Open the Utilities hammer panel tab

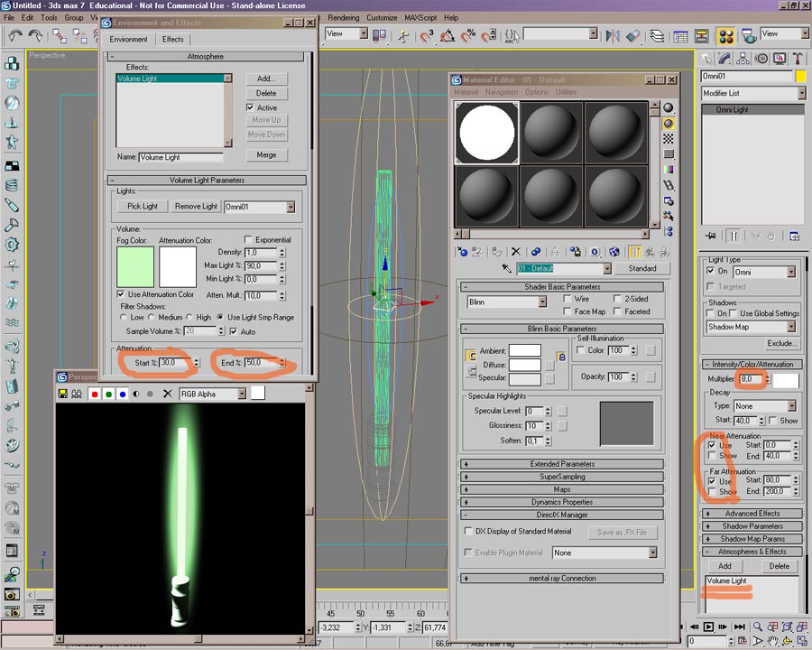point(798,59)
